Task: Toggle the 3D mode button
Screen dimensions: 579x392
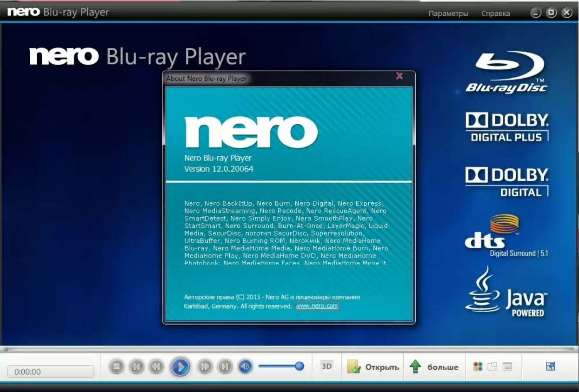Action: 327,366
